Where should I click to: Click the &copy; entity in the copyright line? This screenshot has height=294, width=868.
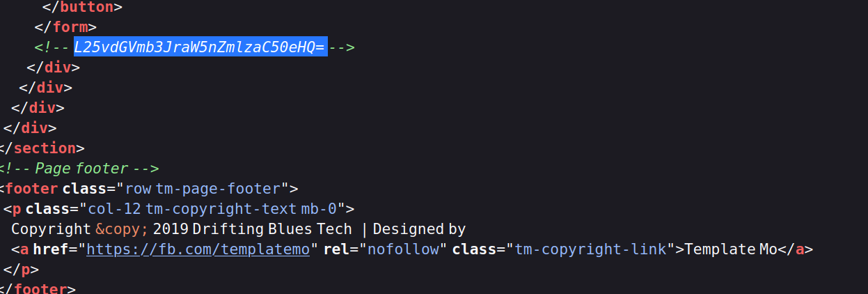click(x=121, y=229)
